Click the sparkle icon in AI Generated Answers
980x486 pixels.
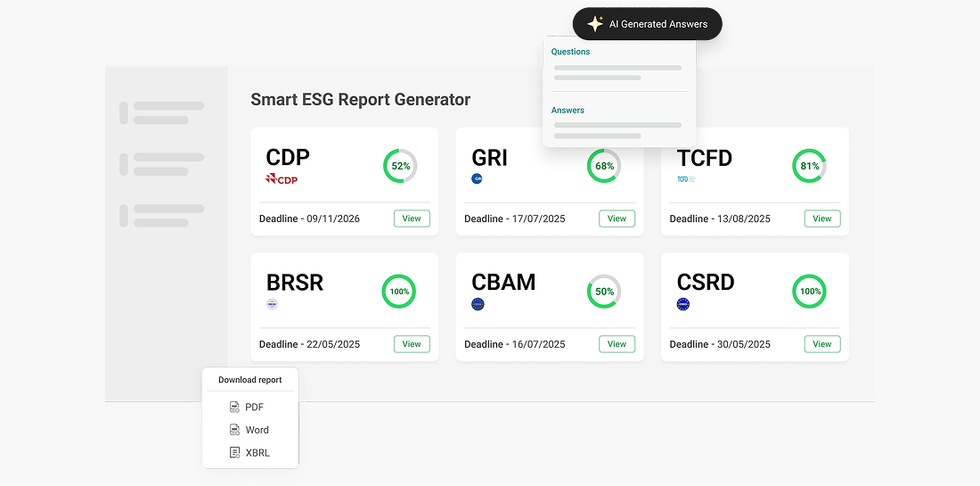pos(594,24)
